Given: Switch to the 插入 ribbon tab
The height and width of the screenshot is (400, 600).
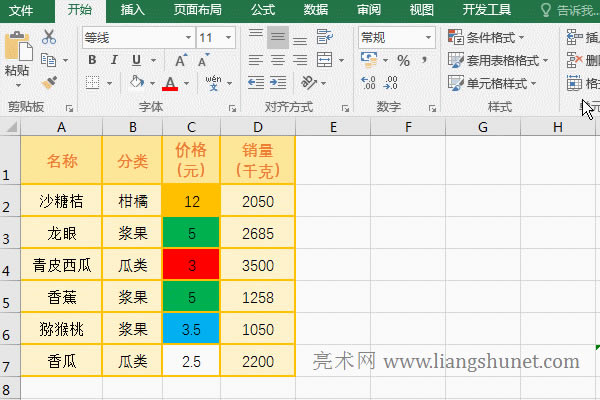Looking at the screenshot, I should click(x=131, y=11).
